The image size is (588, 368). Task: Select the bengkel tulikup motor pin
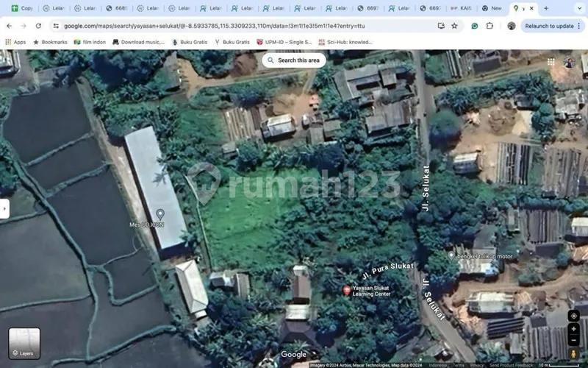451,256
